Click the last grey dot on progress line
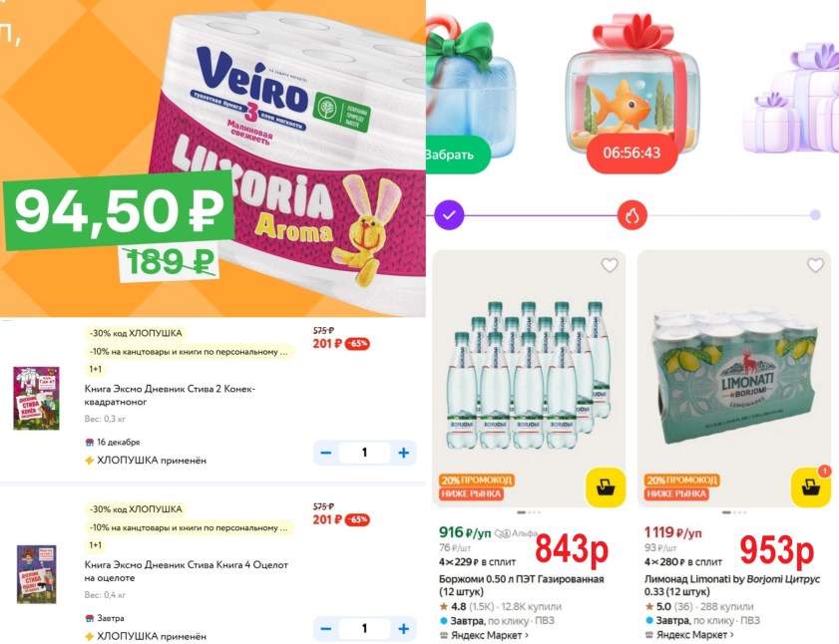The image size is (839, 644). (815, 215)
